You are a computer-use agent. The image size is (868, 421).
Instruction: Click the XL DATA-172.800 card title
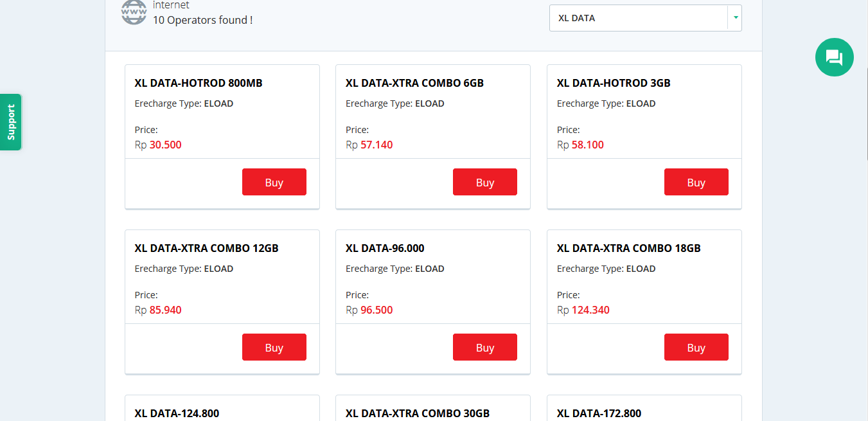(x=599, y=413)
